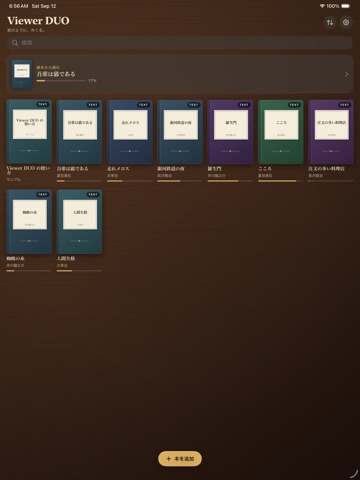Tap TEXT badge on 銀河鉄道の夜 cover
This screenshot has width=360, height=480.
tap(194, 105)
